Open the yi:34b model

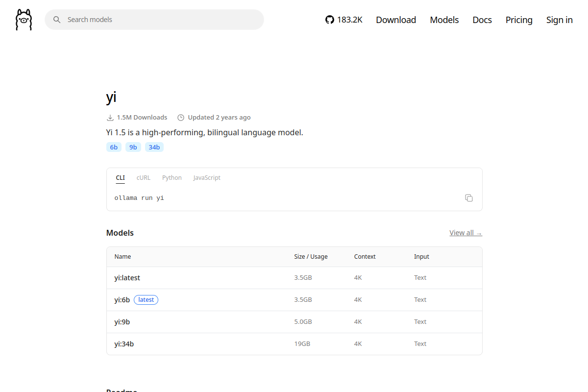coord(124,344)
